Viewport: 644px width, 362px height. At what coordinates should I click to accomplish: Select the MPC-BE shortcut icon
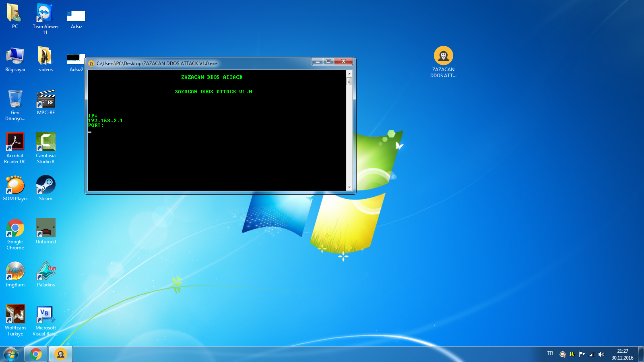pos(45,103)
